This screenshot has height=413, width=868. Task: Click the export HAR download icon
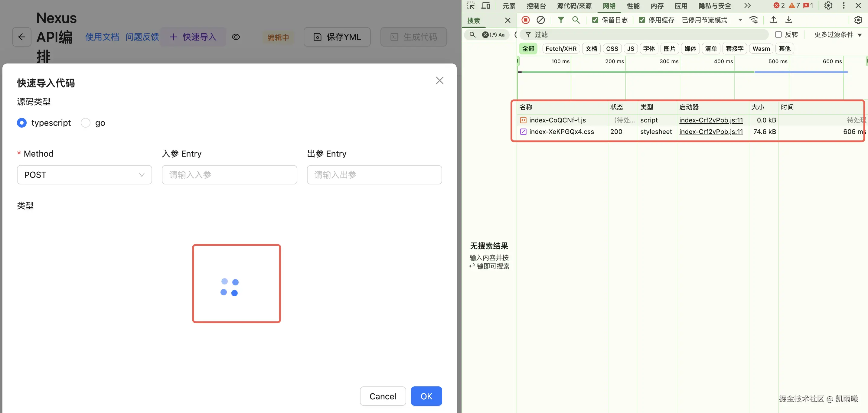point(789,20)
